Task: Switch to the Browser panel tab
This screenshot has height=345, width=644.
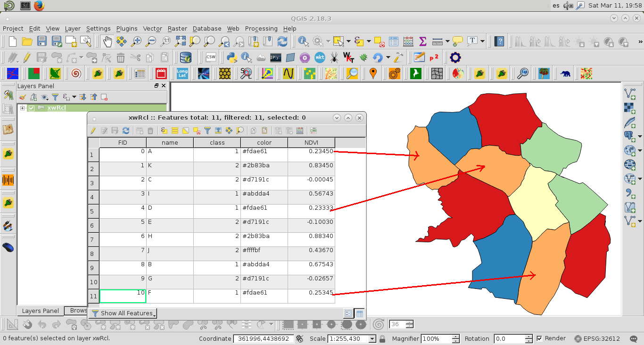Action: 78,311
